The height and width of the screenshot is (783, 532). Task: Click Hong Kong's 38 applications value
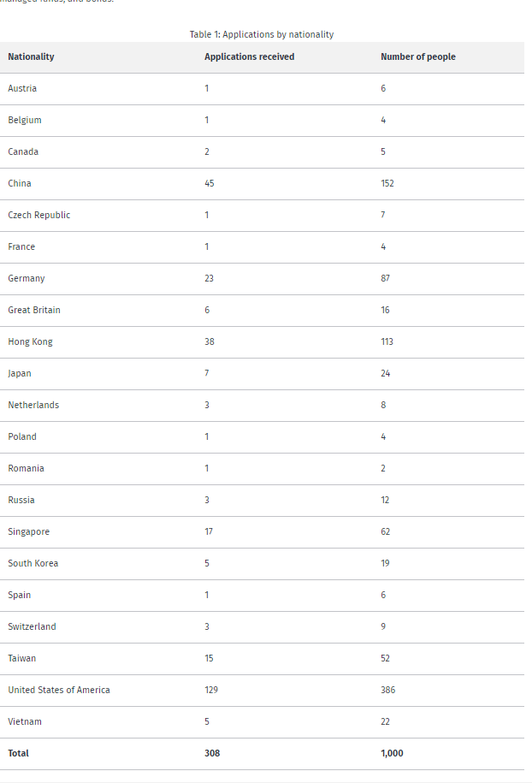click(209, 341)
